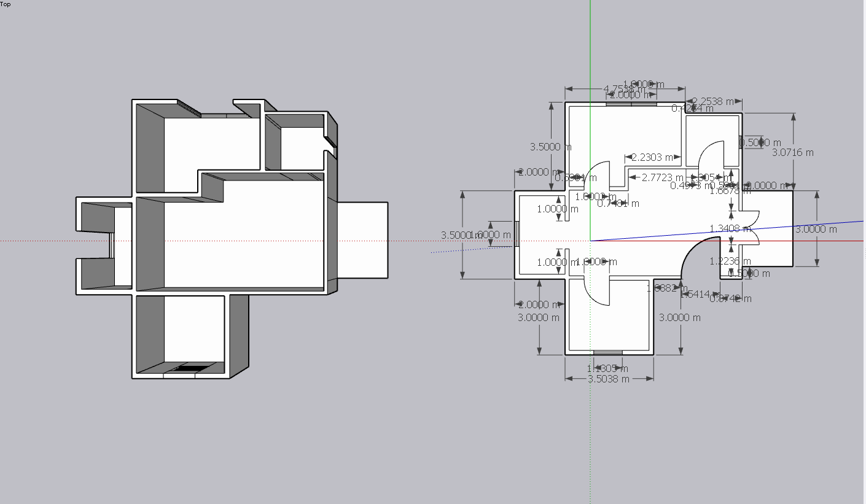Click the 1.6678 m dimension text

coord(730,191)
